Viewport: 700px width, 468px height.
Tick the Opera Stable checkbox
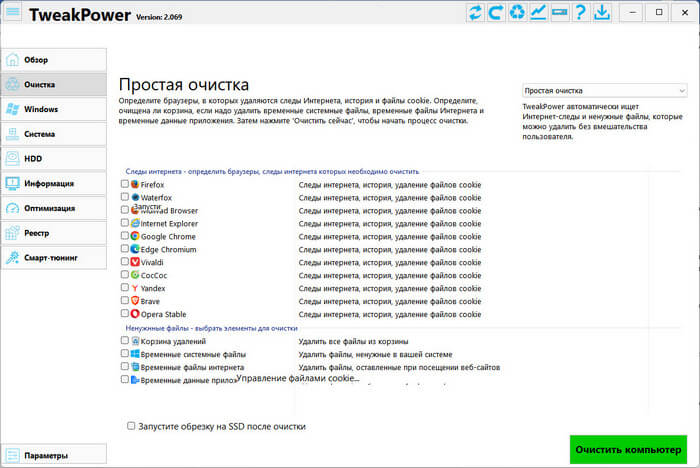pyautogui.click(x=125, y=313)
